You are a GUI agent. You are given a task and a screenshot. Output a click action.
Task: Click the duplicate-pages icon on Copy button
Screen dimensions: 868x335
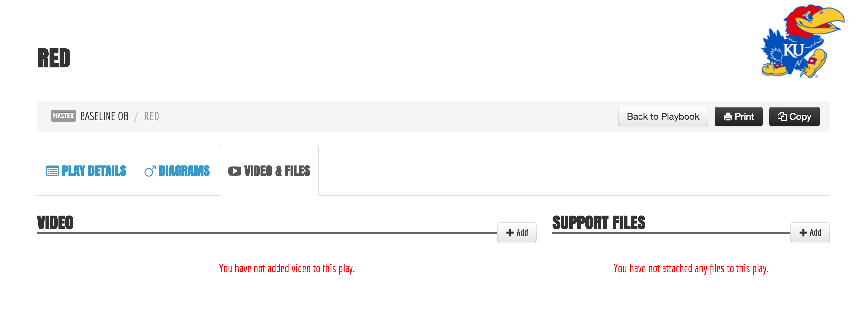(782, 117)
